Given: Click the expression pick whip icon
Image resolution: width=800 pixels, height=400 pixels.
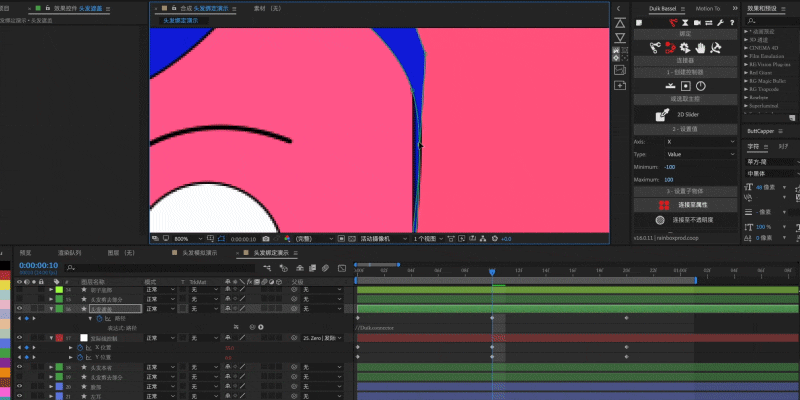Looking at the screenshot, I should click(x=253, y=327).
